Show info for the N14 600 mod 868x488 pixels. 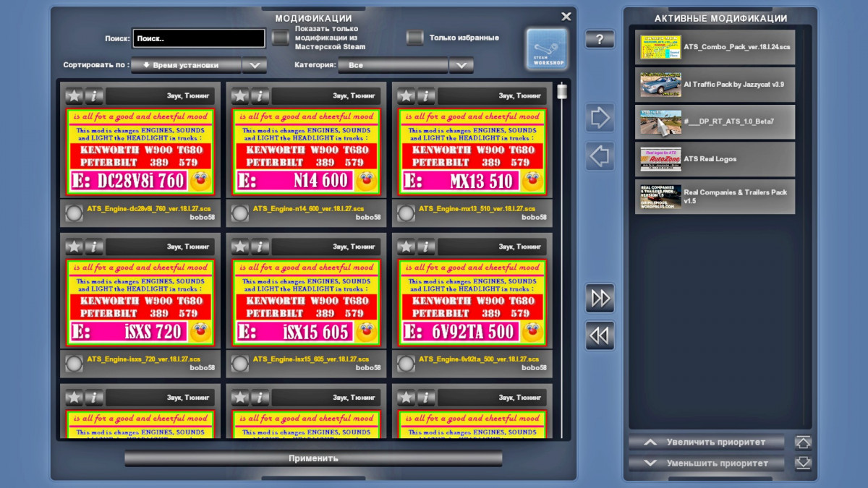pos(260,96)
